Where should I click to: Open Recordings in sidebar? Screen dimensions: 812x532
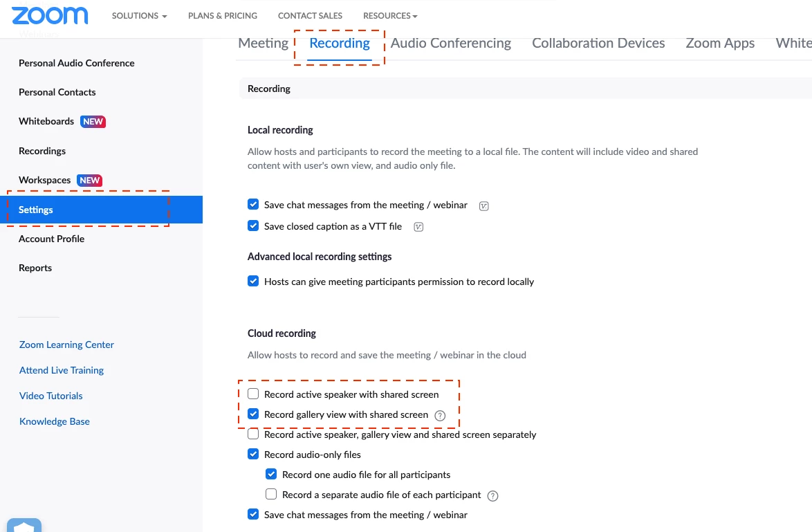click(x=42, y=151)
